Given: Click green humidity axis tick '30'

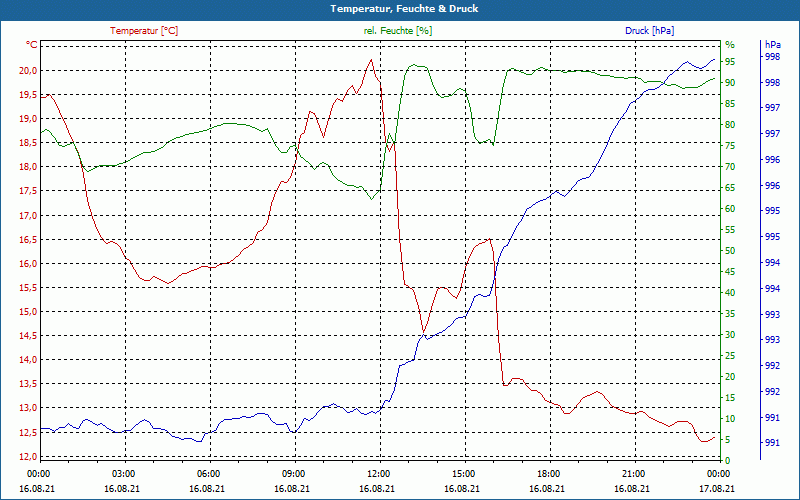Looking at the screenshot, I should tap(730, 335).
